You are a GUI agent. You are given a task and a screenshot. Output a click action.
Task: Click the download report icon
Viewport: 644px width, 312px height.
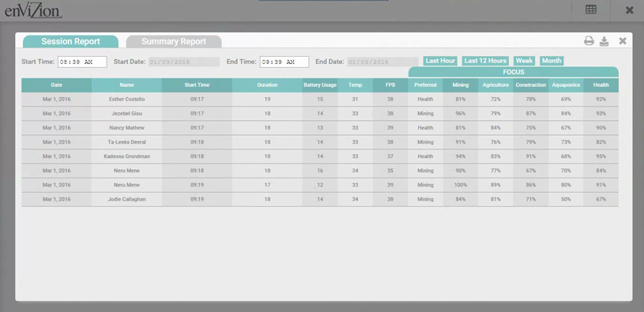(604, 41)
